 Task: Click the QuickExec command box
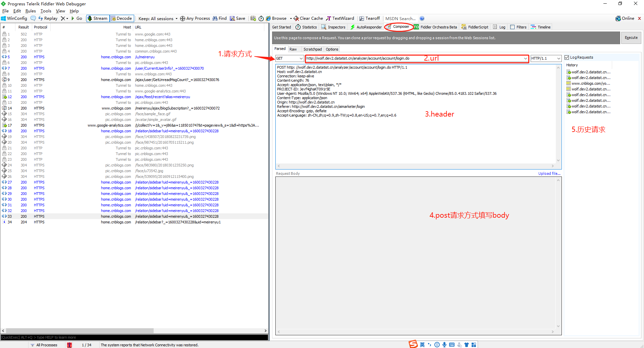pyautogui.click(x=134, y=337)
